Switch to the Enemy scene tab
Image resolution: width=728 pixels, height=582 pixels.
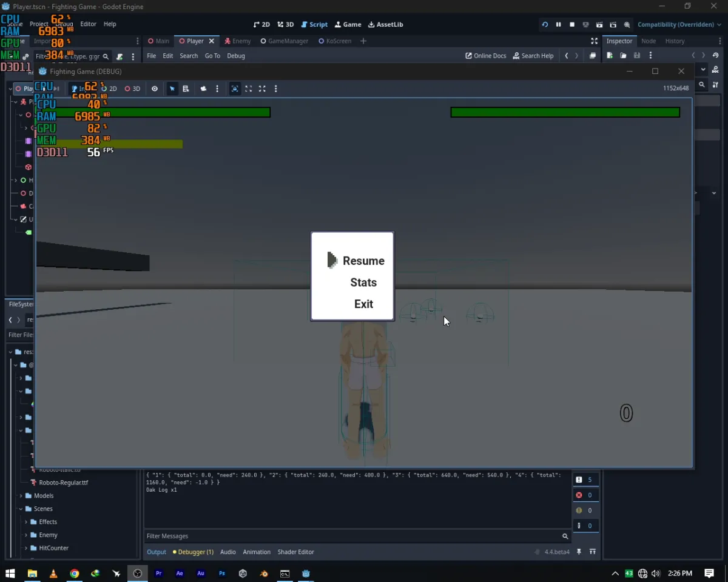point(237,41)
